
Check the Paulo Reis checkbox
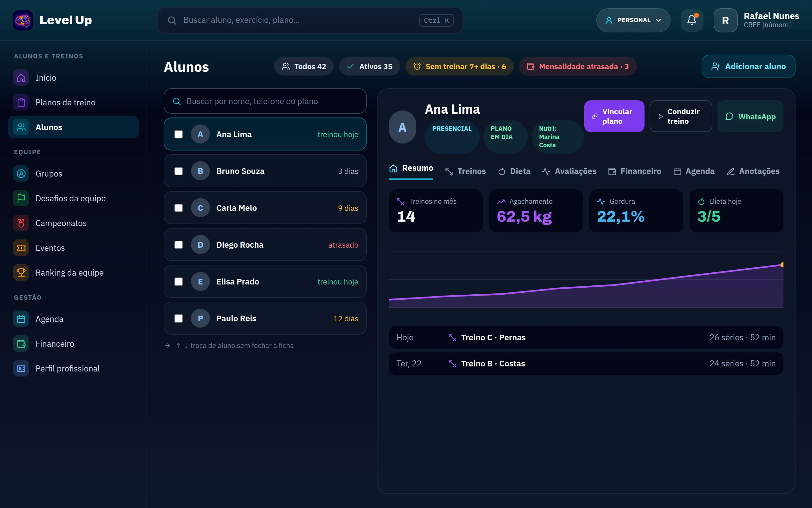[x=179, y=318]
